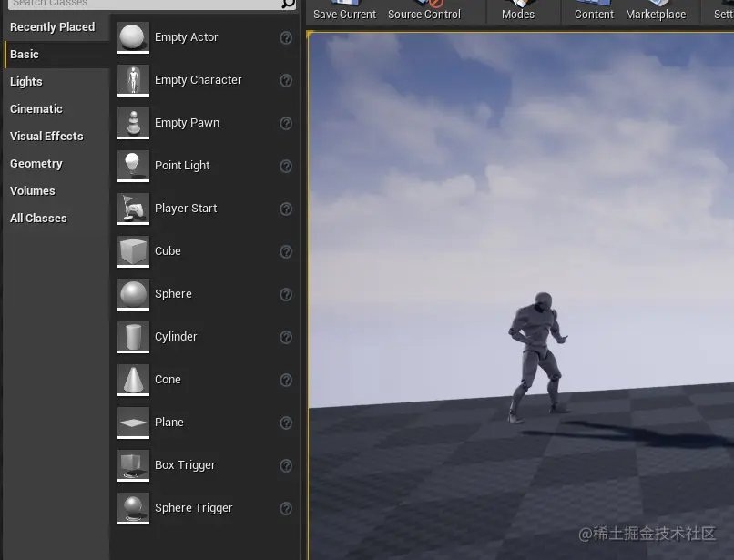The image size is (734, 560).
Task: Open help for Empty Actor
Action: (x=286, y=37)
